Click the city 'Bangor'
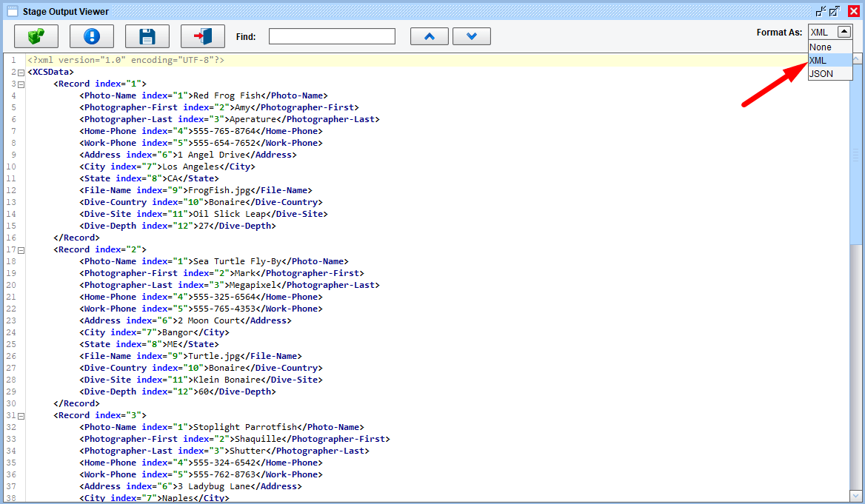The image size is (865, 504). [x=178, y=332]
